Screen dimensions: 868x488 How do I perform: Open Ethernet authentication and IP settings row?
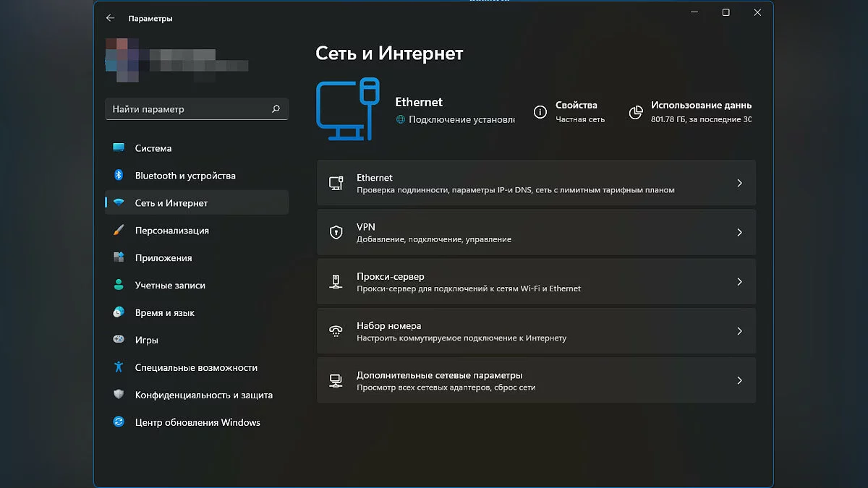point(536,184)
